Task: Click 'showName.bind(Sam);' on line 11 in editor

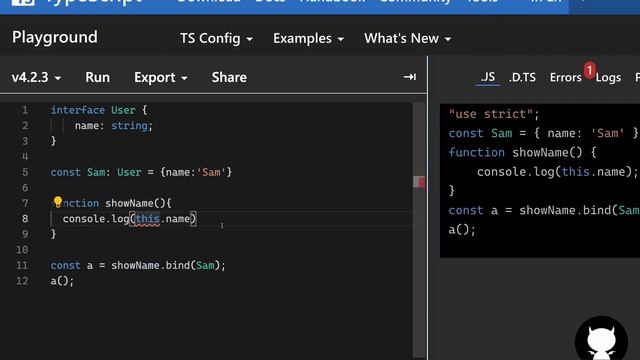Action: [x=168, y=265]
